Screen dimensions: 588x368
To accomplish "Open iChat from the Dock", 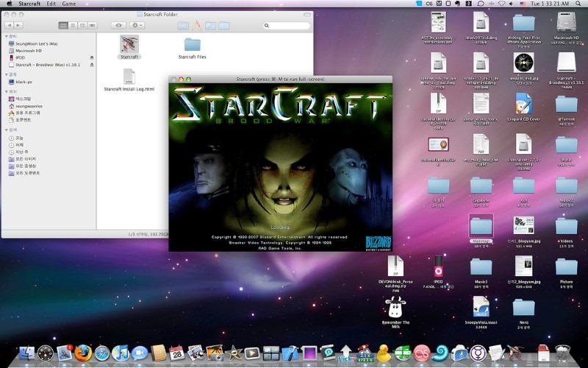I will 139,353.
